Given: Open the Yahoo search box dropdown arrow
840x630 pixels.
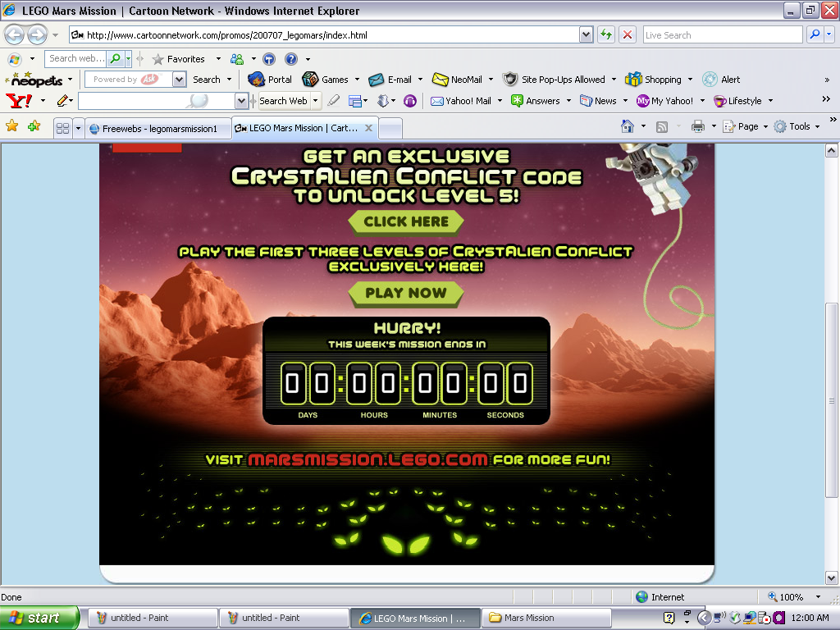Looking at the screenshot, I should [x=242, y=101].
